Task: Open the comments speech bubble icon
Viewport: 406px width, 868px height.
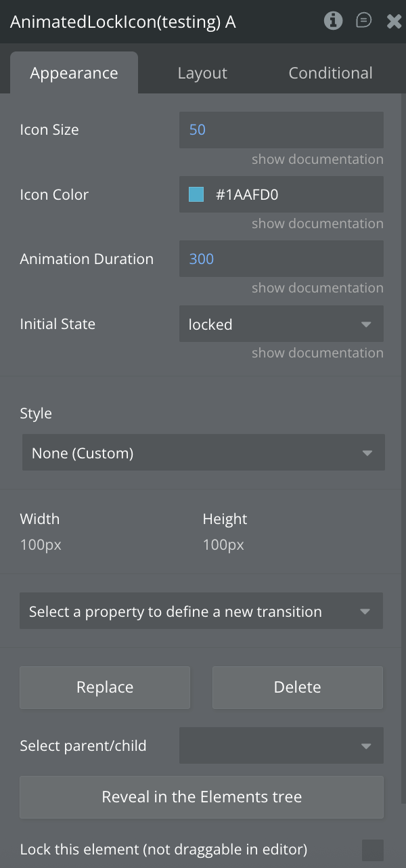Action: click(364, 21)
